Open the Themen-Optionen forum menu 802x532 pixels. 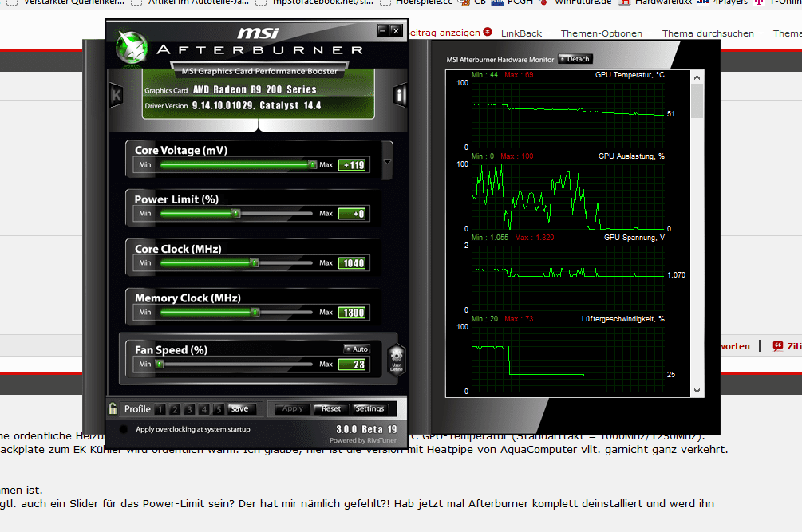602,33
